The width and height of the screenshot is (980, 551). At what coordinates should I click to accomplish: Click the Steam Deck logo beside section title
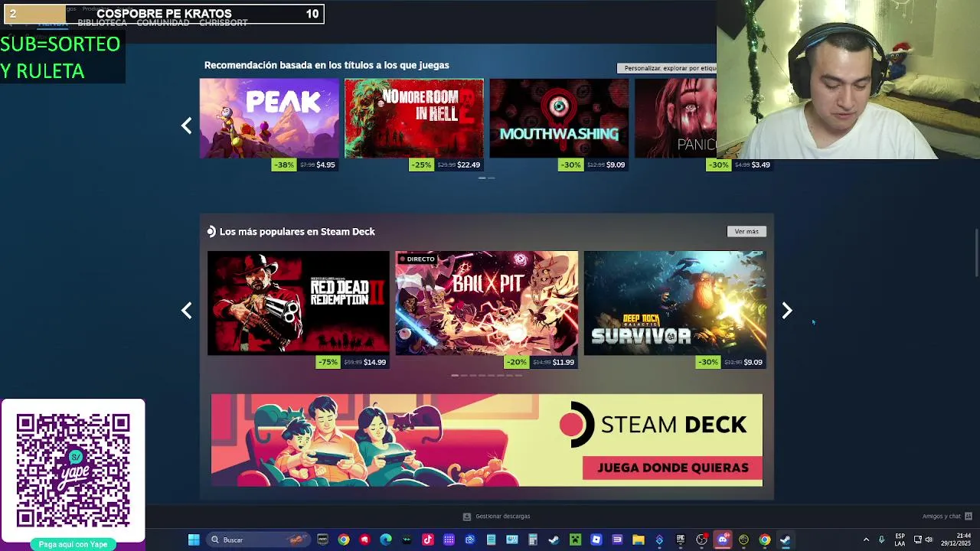point(211,231)
